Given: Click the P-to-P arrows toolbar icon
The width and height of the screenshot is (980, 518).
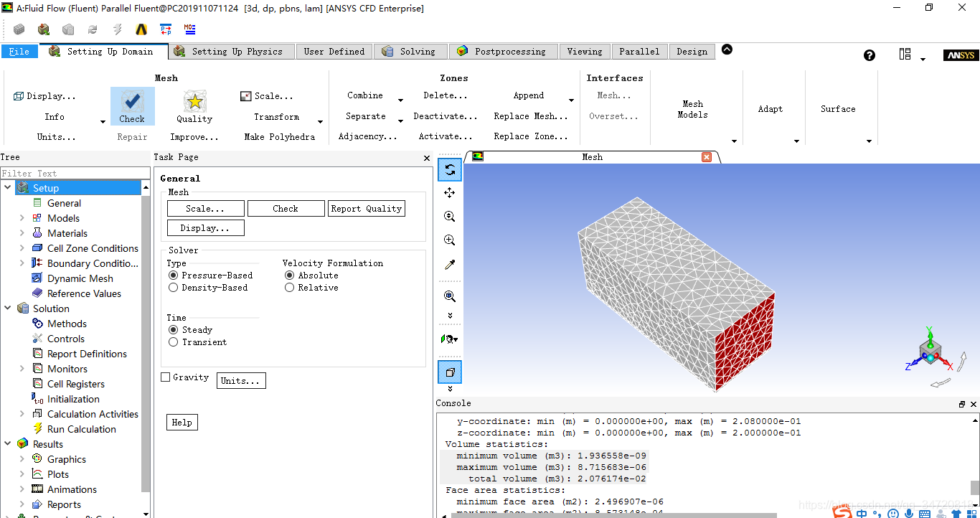Looking at the screenshot, I should point(166,29).
